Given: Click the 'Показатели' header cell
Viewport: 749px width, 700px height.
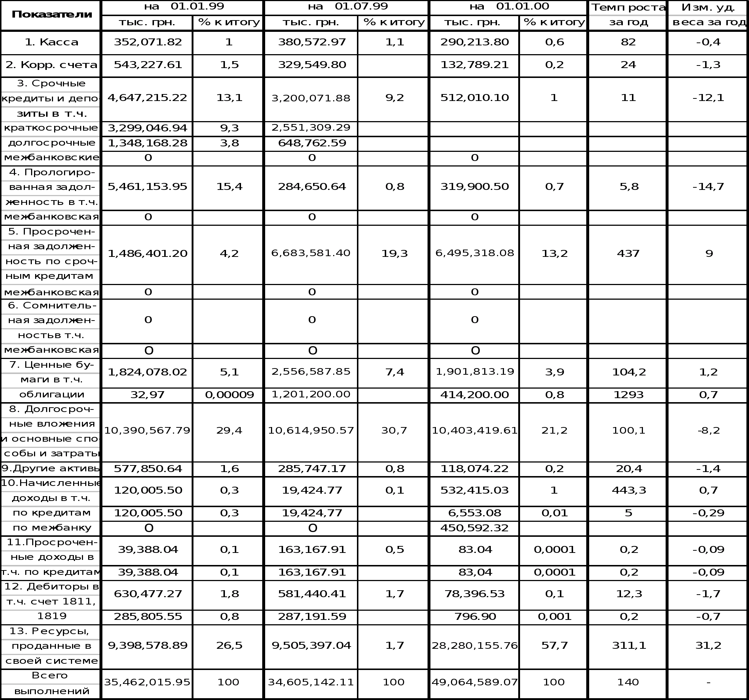Looking at the screenshot, I should click(52, 15).
